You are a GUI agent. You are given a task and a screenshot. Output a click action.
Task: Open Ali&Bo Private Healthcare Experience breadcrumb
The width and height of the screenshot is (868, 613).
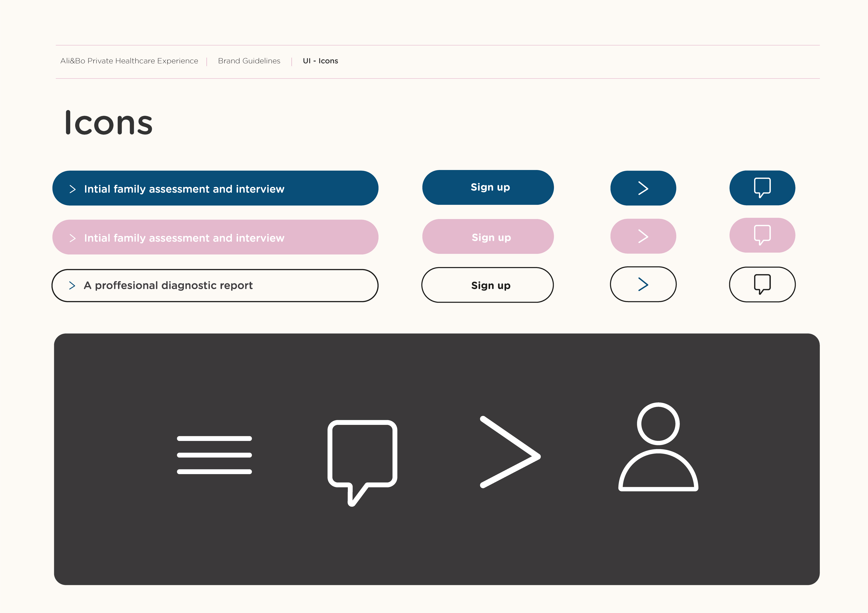pos(129,61)
